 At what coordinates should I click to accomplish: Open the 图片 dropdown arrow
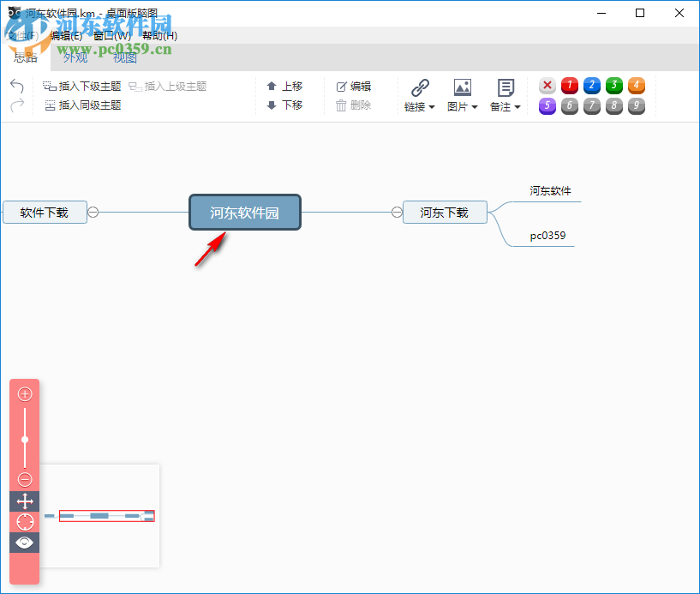point(475,107)
